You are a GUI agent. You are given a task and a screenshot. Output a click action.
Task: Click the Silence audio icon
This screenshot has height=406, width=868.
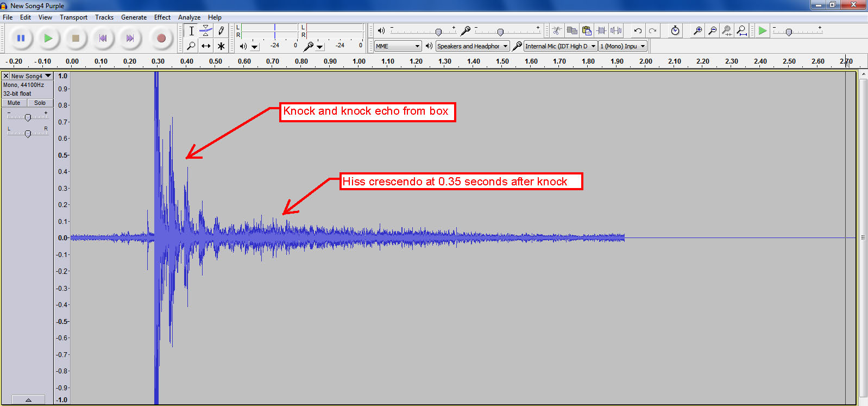coord(616,31)
